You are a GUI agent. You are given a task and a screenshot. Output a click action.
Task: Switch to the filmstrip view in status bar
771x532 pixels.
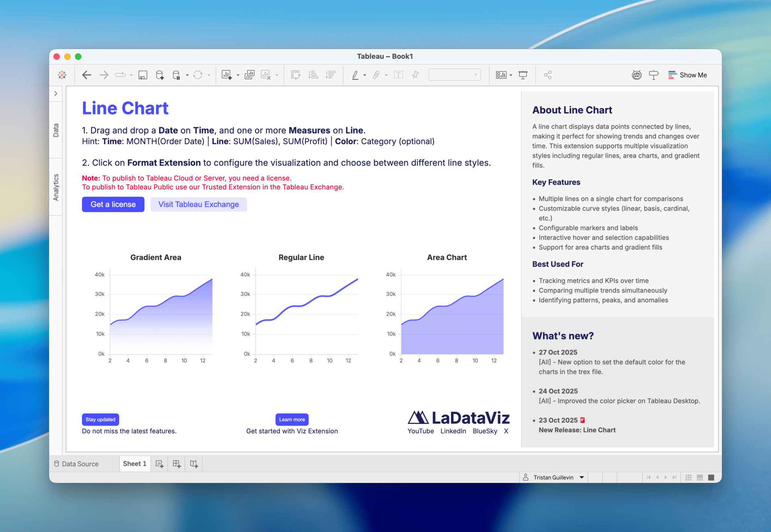coord(700,477)
